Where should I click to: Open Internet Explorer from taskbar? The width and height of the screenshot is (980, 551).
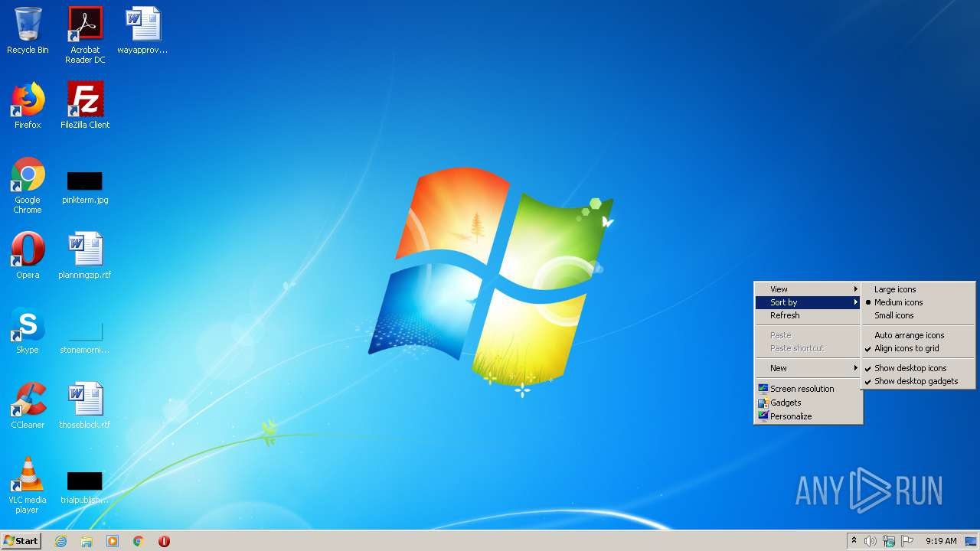click(x=60, y=541)
